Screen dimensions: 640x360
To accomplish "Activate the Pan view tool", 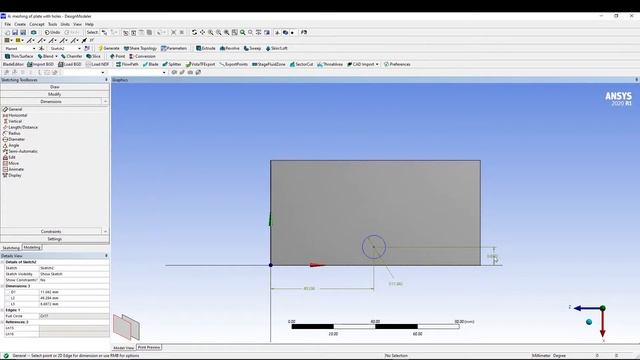I will pos(202,32).
